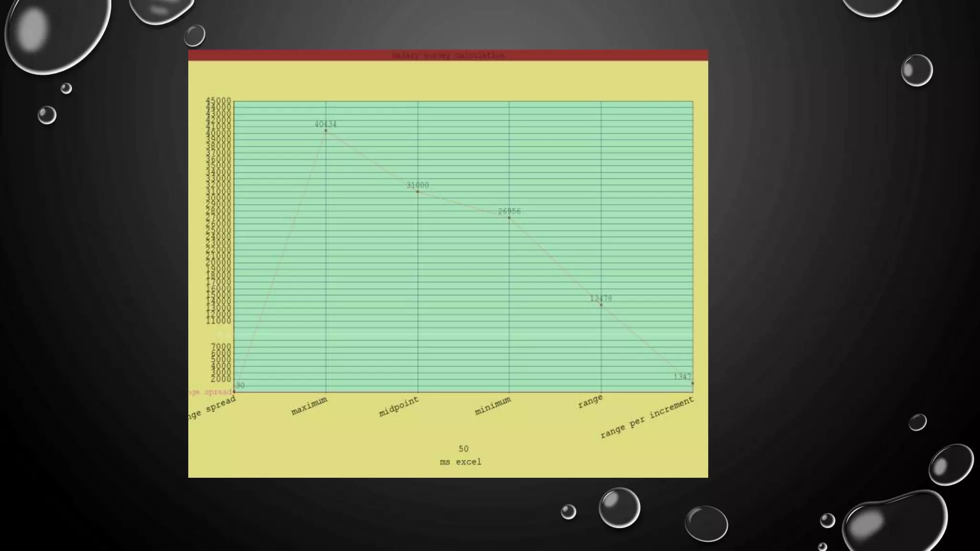The image size is (980, 551).
Task: Select the 'maximum' x-axis label
Action: tap(310, 406)
